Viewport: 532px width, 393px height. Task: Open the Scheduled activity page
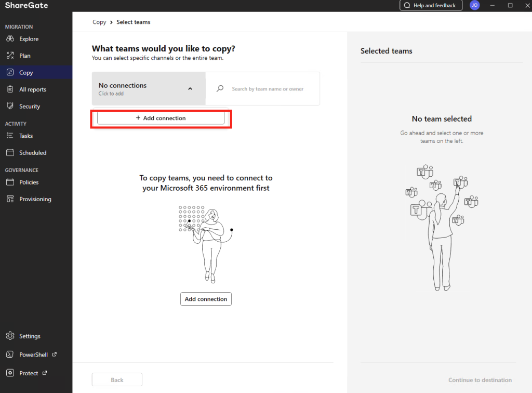point(36,152)
